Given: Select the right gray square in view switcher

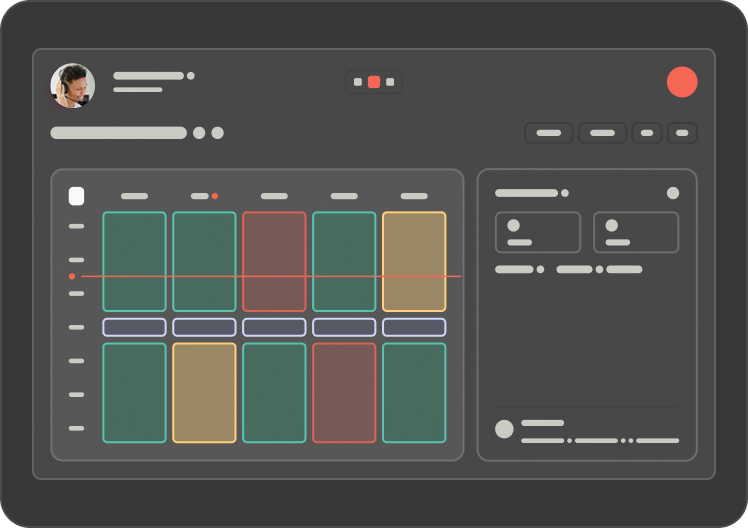Looking at the screenshot, I should [390, 82].
